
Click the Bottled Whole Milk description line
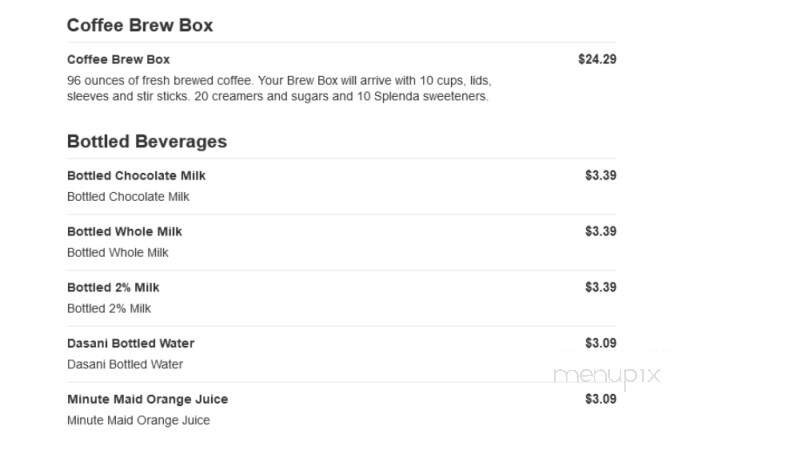[117, 253]
